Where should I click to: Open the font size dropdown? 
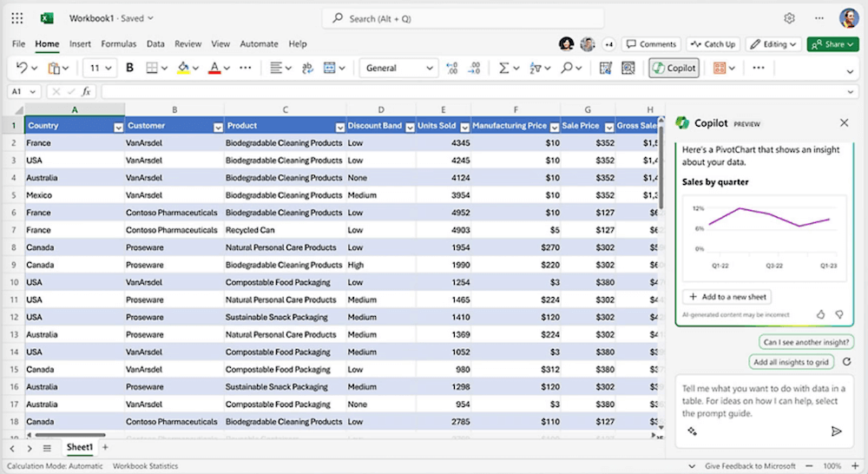(109, 68)
